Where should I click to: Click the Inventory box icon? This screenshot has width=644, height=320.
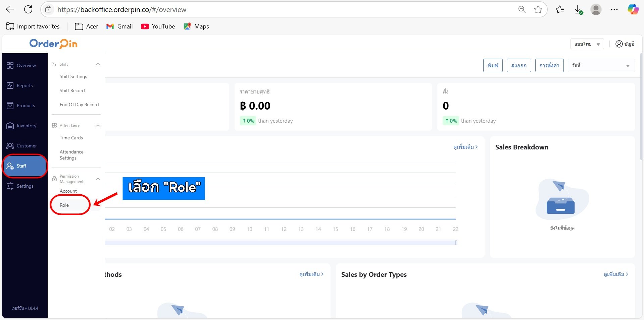click(x=10, y=126)
